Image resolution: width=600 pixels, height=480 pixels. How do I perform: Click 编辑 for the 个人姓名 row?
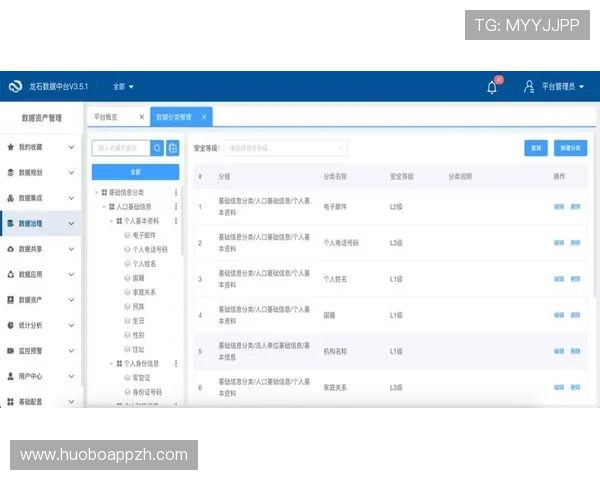click(x=559, y=279)
